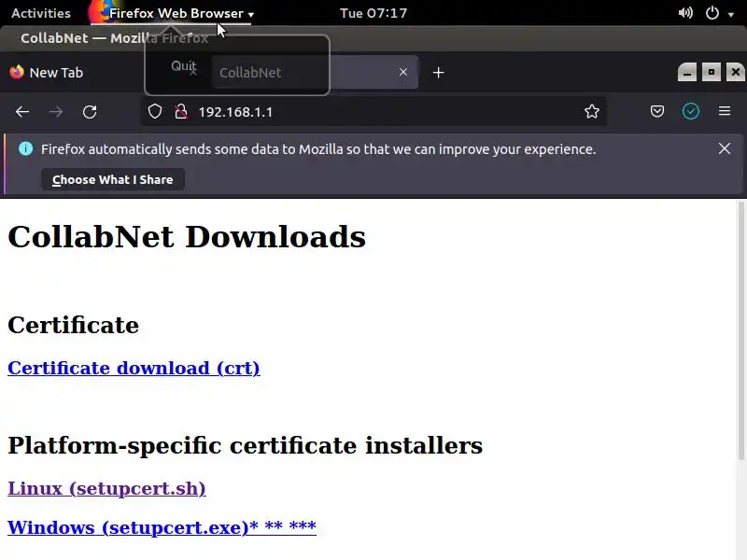747x560 pixels.
Task: Open the Activities overview
Action: (41, 13)
